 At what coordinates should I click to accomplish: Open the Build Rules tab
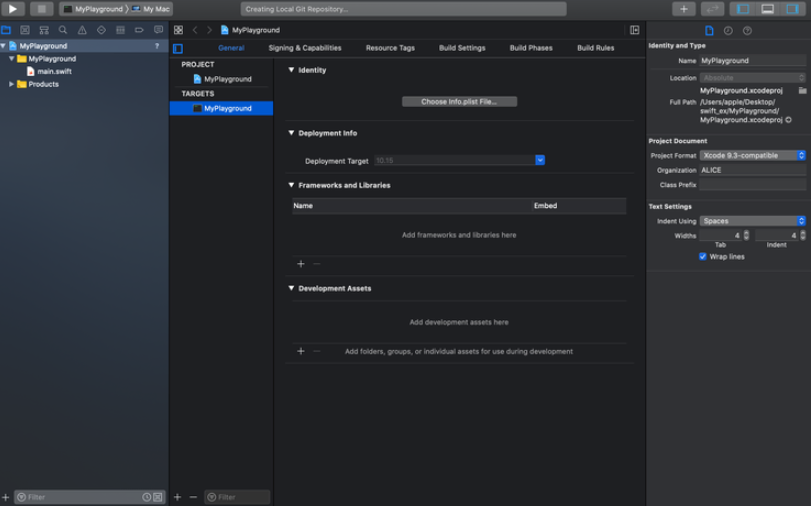(x=595, y=48)
